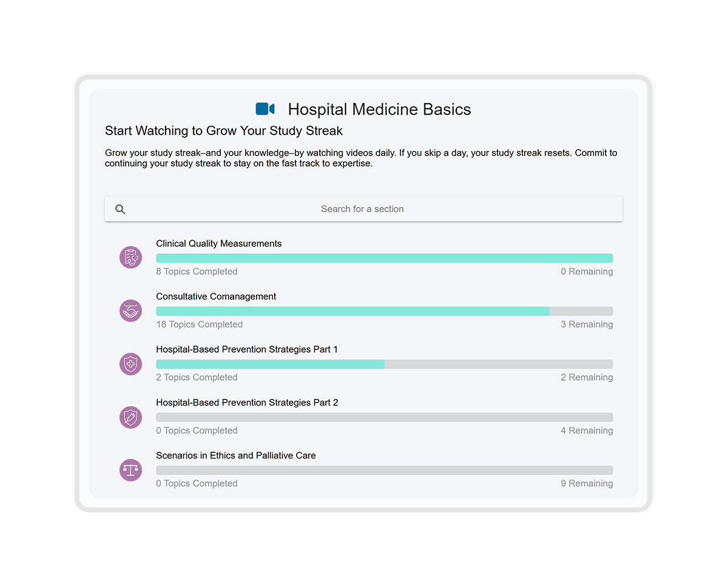Open the Ethics and Palliative Care scales icon
The height and width of the screenshot is (582, 728).
pos(130,470)
